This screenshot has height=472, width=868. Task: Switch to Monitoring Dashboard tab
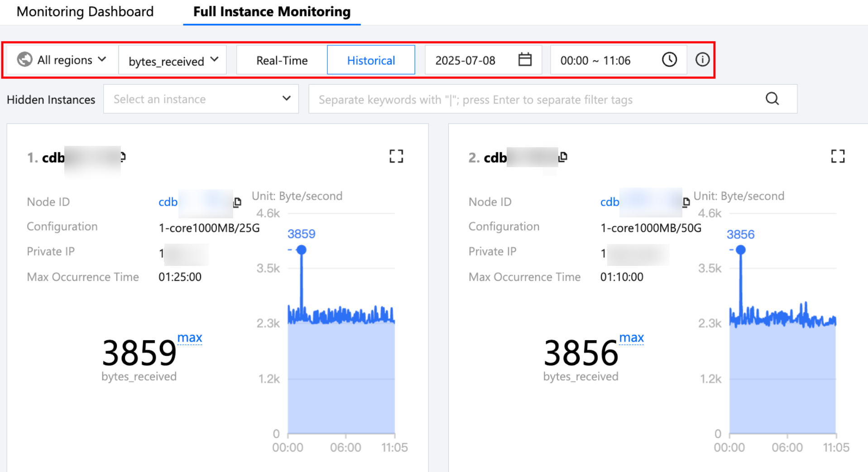click(85, 12)
